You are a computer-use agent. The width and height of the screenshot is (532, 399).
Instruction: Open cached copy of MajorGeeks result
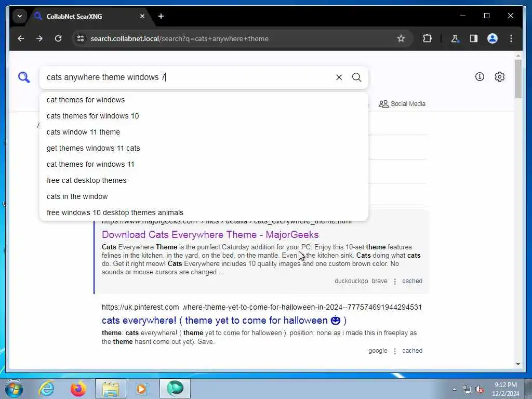(412, 281)
